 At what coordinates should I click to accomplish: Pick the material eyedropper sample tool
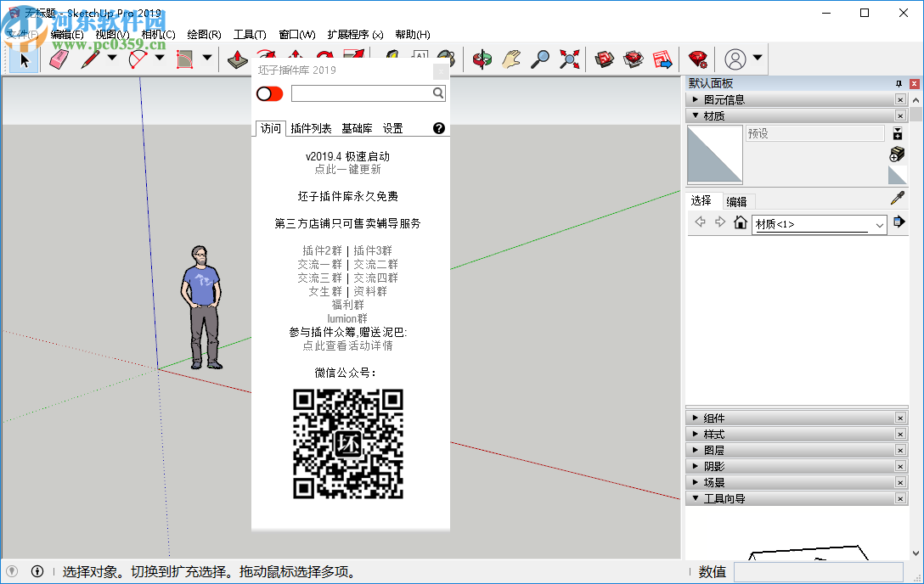(897, 198)
